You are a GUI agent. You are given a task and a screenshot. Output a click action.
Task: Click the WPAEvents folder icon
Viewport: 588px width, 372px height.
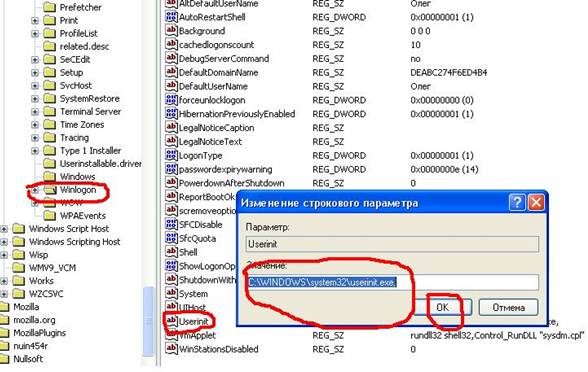[x=50, y=216]
